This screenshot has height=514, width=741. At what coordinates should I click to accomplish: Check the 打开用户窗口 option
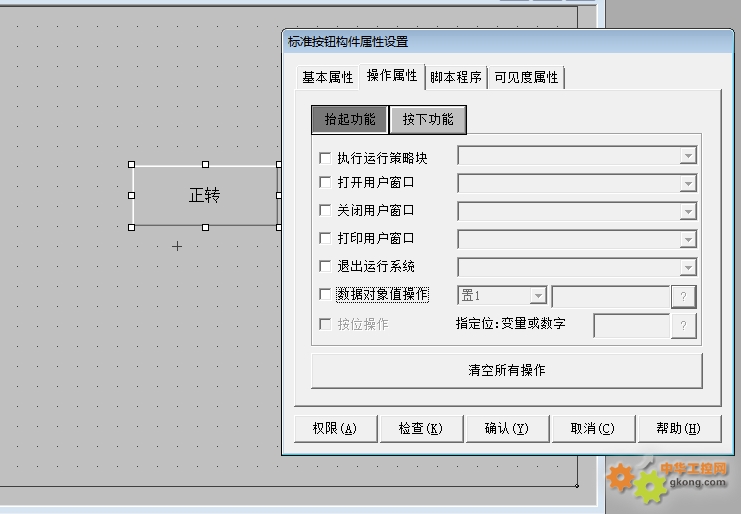pos(325,182)
